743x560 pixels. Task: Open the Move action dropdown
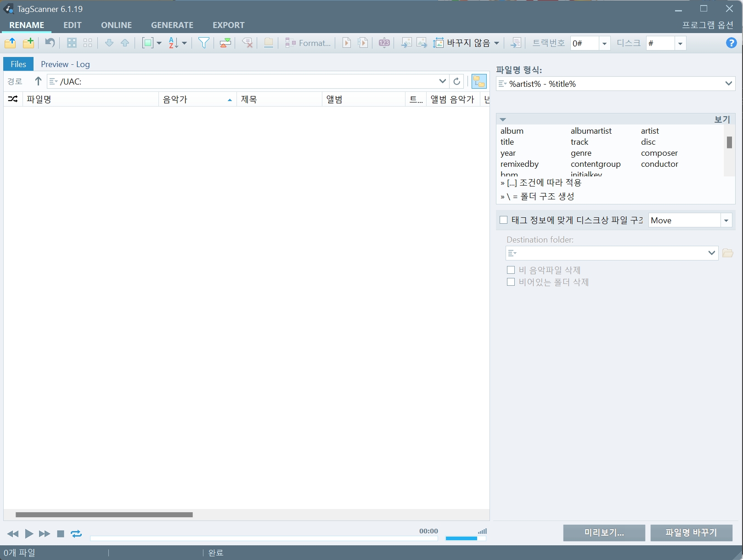[726, 221]
